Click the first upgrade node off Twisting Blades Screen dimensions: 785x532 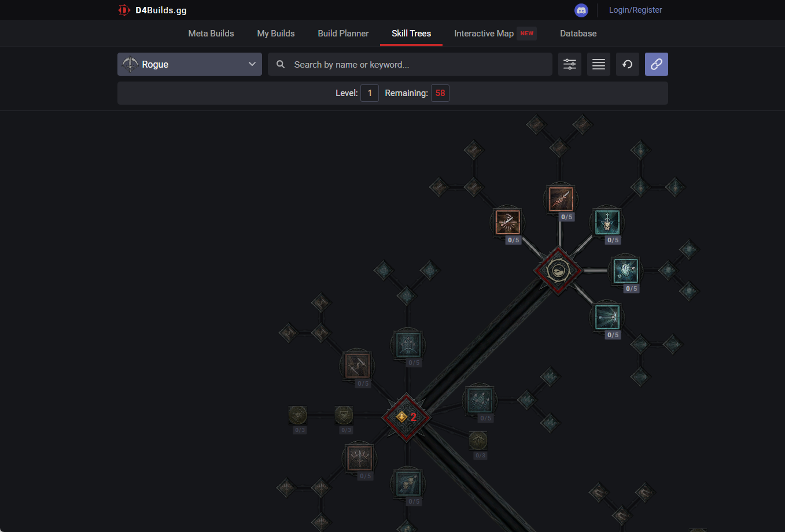pos(320,332)
